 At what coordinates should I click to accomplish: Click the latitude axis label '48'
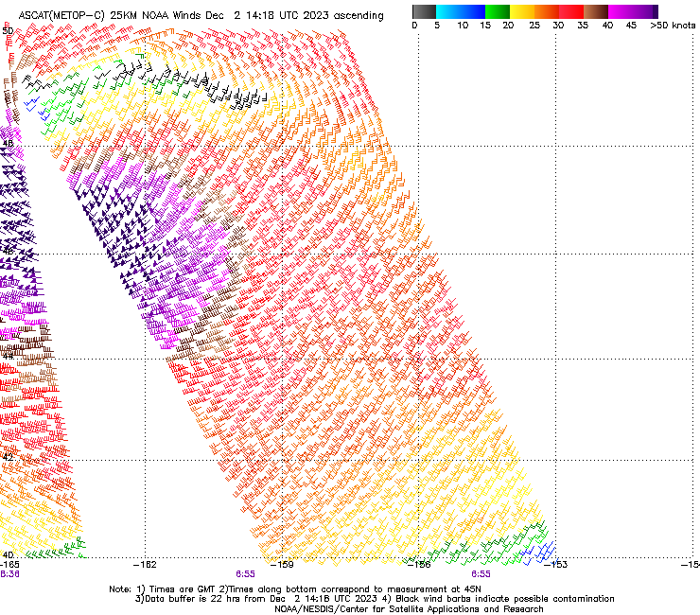click(x=8, y=144)
